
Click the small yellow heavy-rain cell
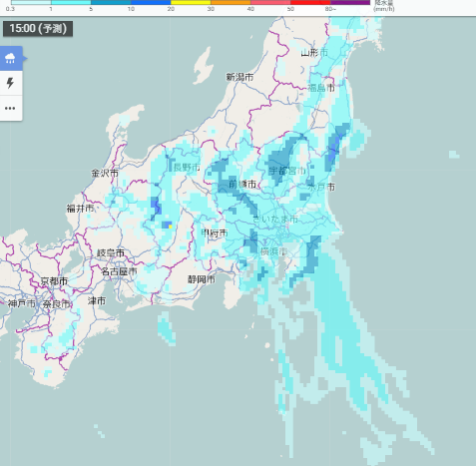170,227
